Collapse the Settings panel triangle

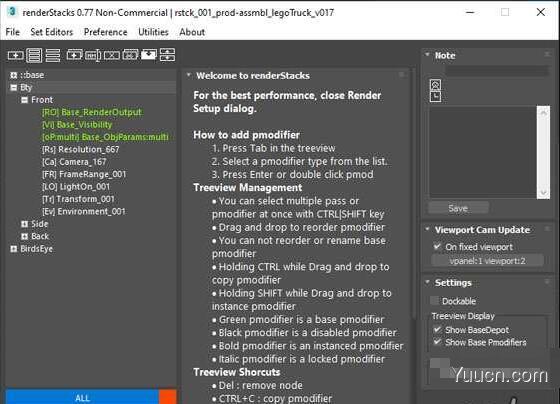pyautogui.click(x=427, y=282)
